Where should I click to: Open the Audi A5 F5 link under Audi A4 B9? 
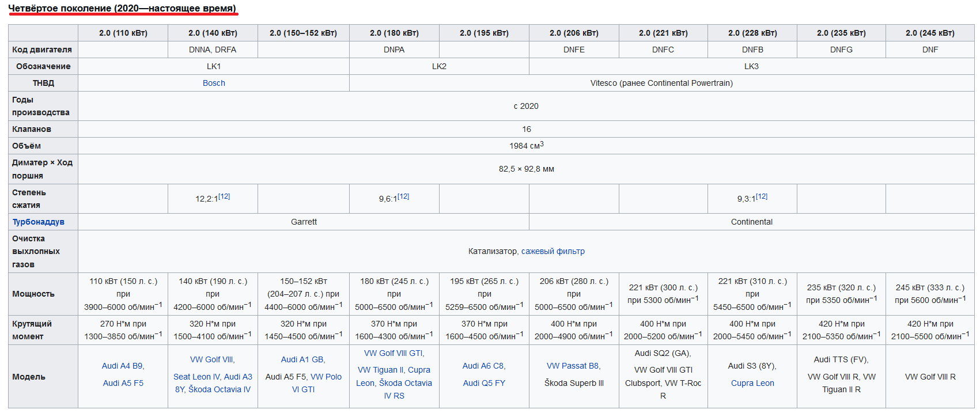point(123,383)
